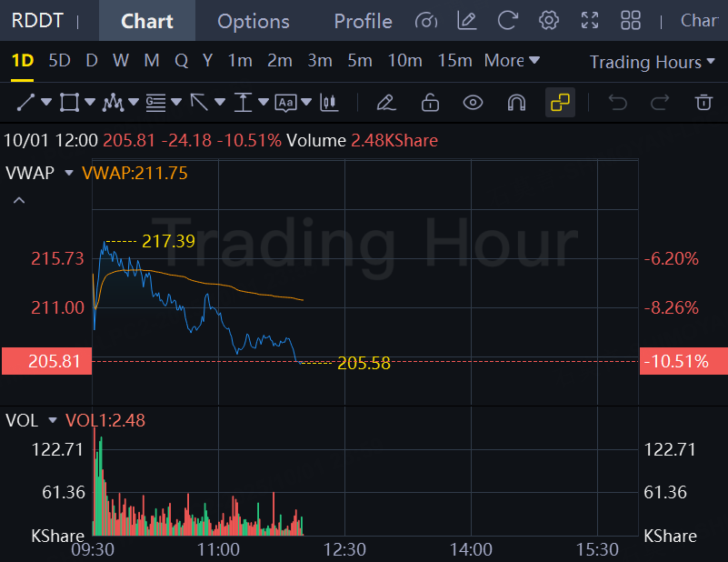Screen dimensions: 728x562
Task: Click the trash delete drawings icon
Action: (x=703, y=102)
